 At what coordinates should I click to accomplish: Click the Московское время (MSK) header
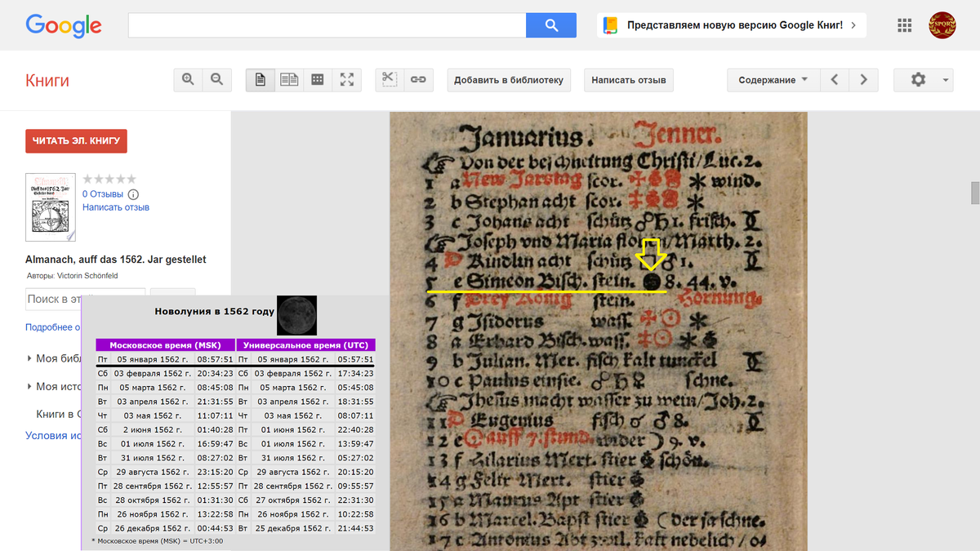pos(165,345)
